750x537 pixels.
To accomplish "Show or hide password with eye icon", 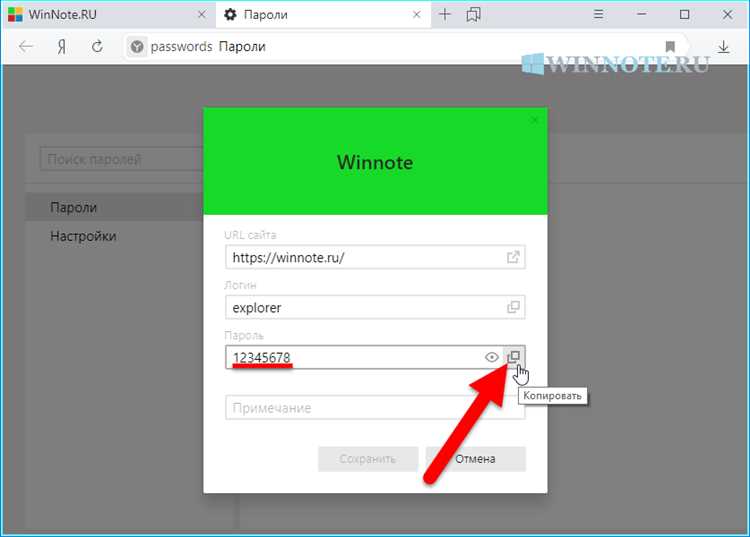I will 491,357.
